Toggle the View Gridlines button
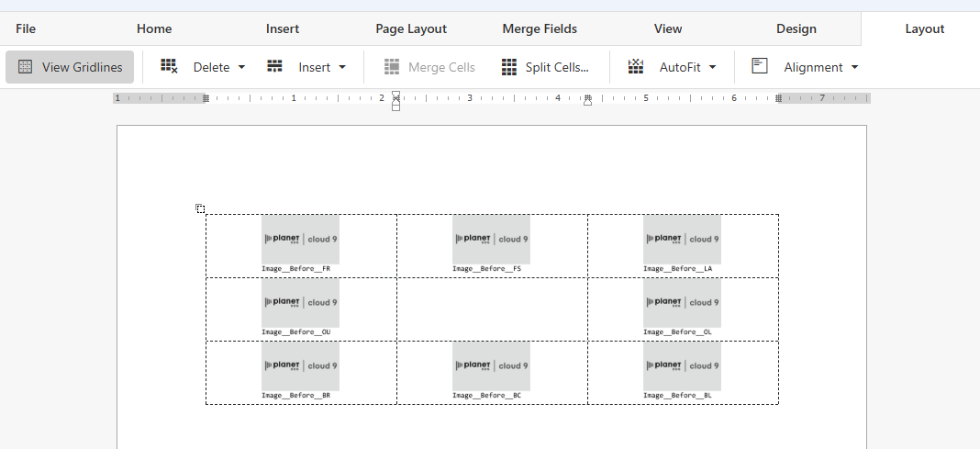Viewport: 980px width, 449px height. (70, 67)
